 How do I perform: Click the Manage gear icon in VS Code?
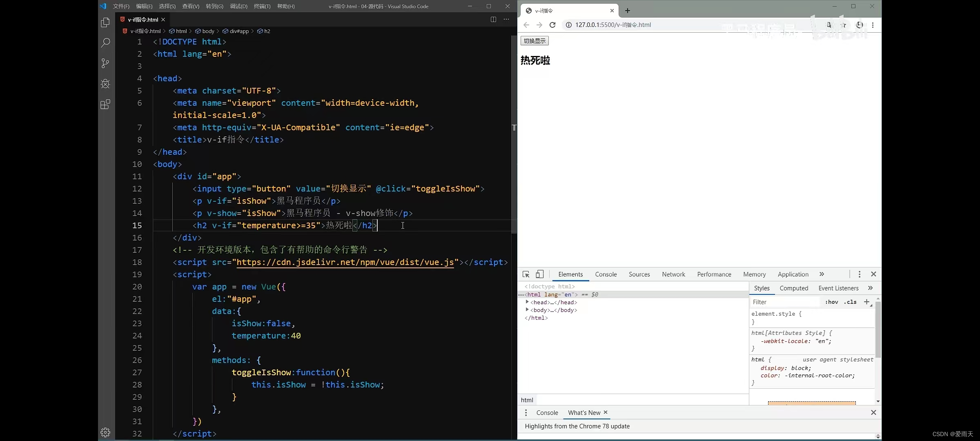105,432
